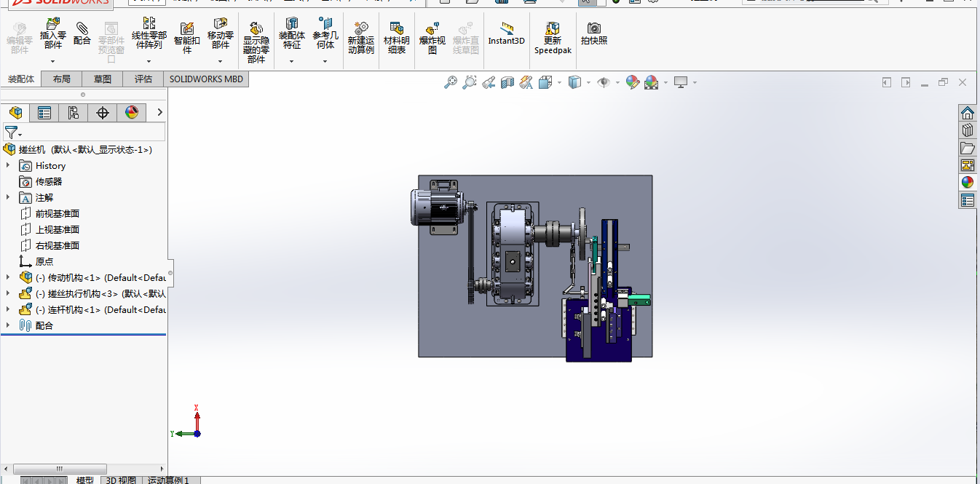Click 显示隐藏的零部件 show hidden components
The height and width of the screenshot is (484, 980).
click(256, 42)
